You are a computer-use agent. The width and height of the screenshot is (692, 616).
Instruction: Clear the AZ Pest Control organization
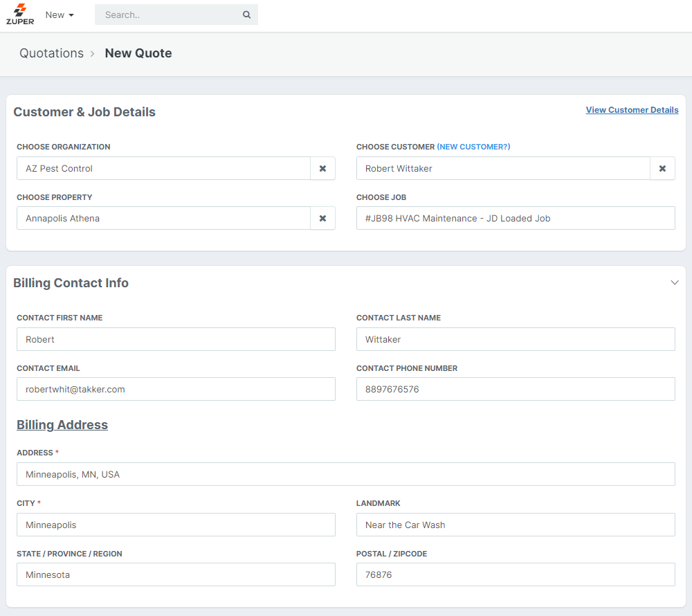point(322,168)
